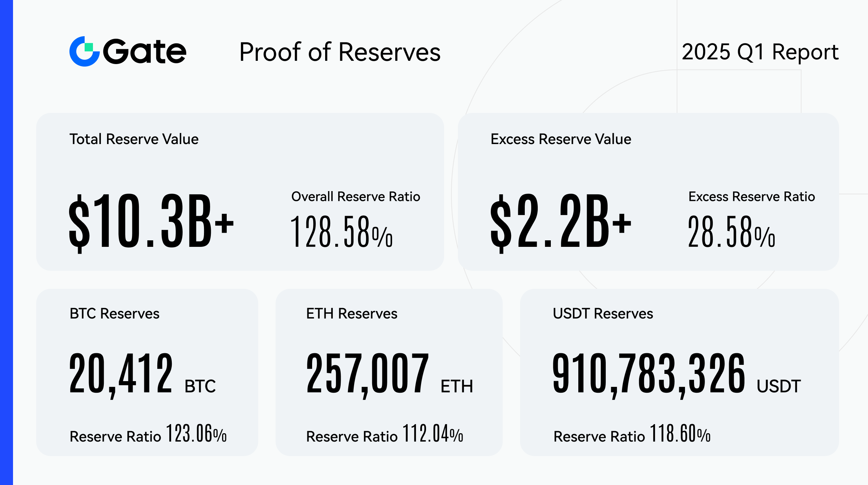Click the Total Reserve Value label
The image size is (868, 485).
[x=134, y=139]
